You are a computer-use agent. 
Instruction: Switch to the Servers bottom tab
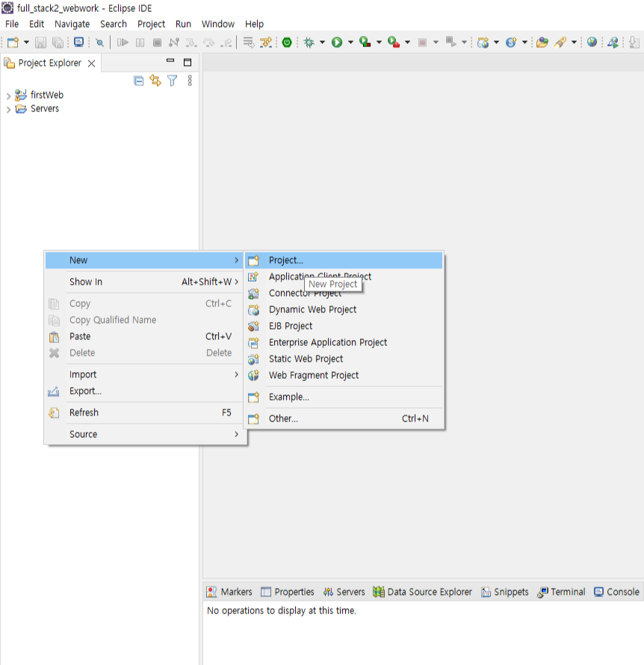pos(344,592)
